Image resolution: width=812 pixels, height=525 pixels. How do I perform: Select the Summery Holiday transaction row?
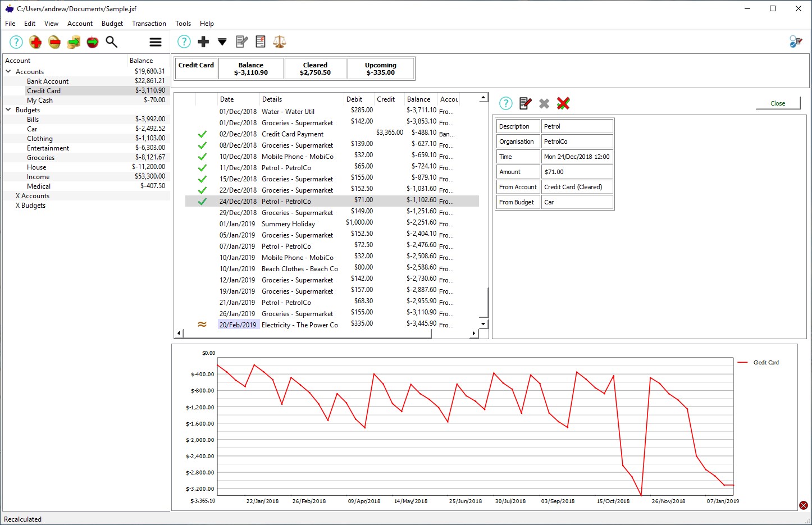click(332, 224)
